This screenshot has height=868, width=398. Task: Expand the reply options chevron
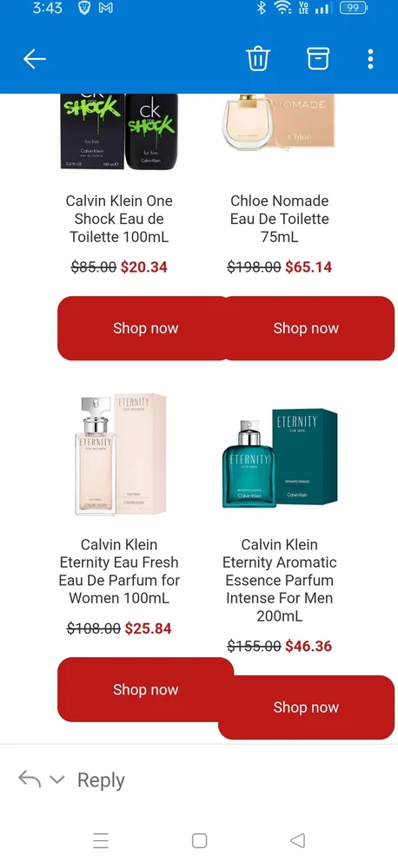pyautogui.click(x=56, y=779)
